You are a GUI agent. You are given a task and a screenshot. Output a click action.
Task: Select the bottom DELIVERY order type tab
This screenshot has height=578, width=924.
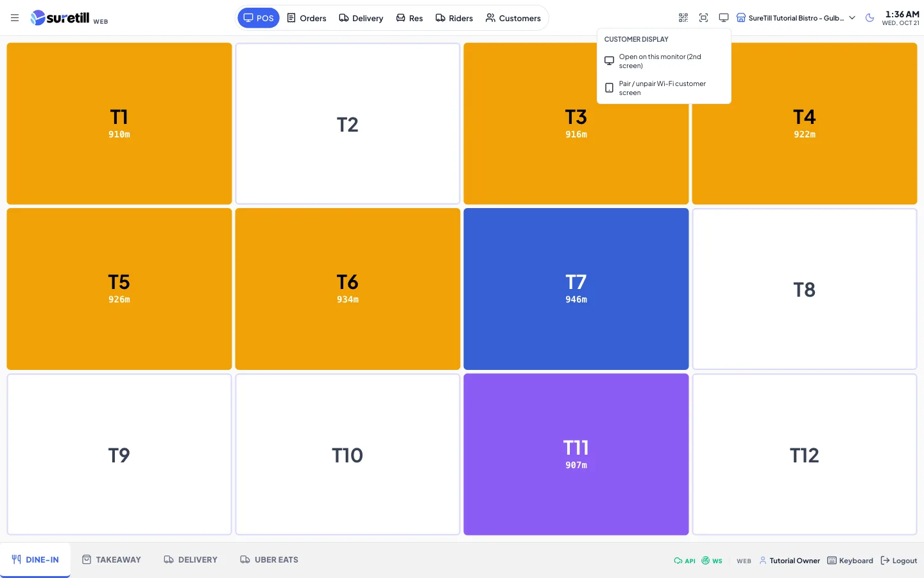point(191,559)
